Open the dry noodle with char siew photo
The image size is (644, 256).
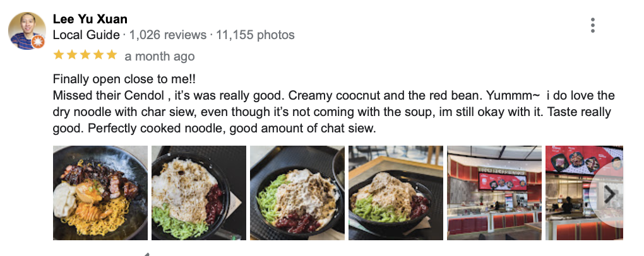coord(100,193)
